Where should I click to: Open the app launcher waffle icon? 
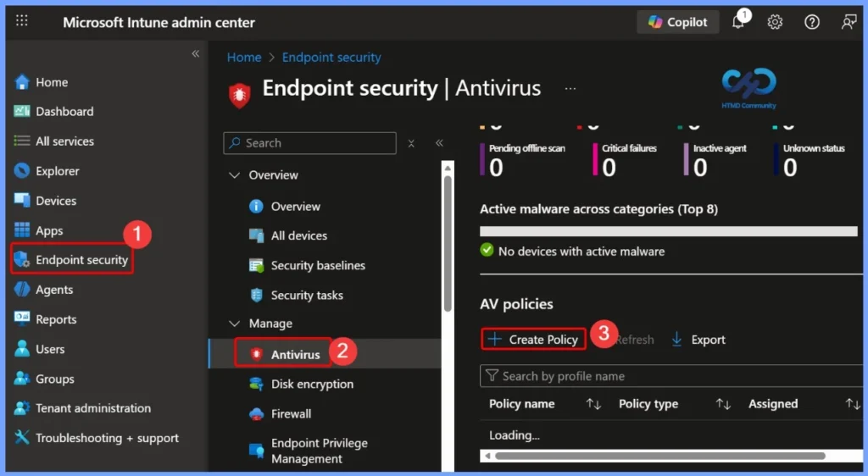[x=21, y=21]
